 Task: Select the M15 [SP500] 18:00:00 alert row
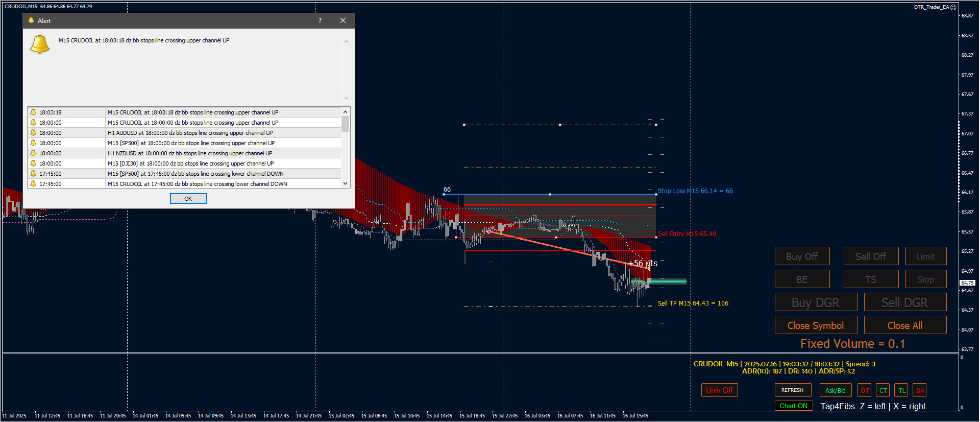(184, 143)
